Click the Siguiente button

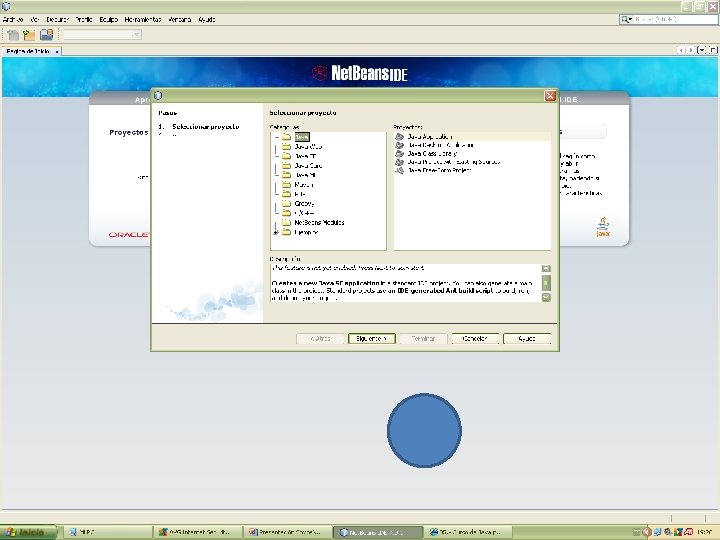[371, 338]
